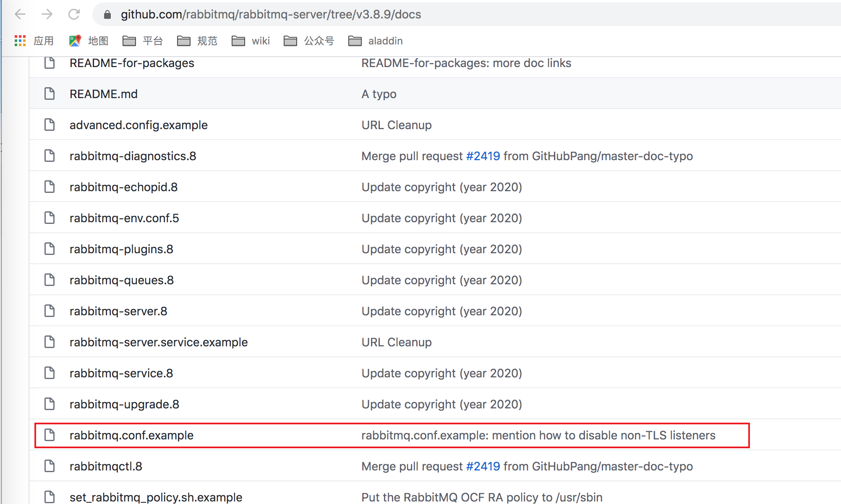The image size is (841, 504).
Task: Open the Apps grid bookmark icon
Action: pyautogui.click(x=20, y=41)
